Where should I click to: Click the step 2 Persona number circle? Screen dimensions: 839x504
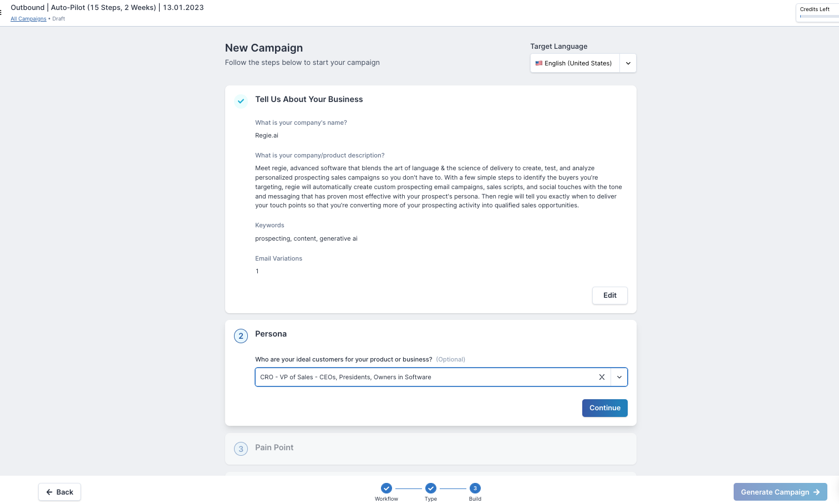click(241, 336)
